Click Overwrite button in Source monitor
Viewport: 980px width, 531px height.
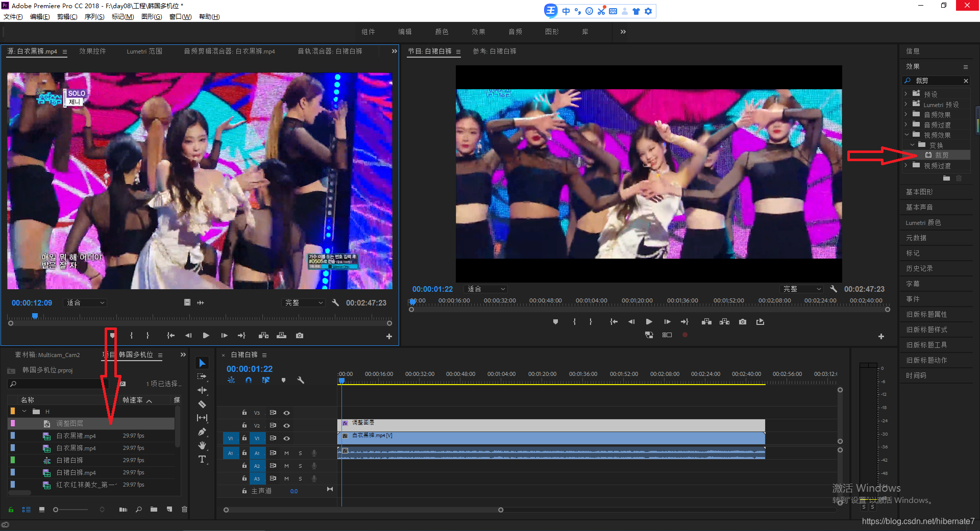point(281,336)
